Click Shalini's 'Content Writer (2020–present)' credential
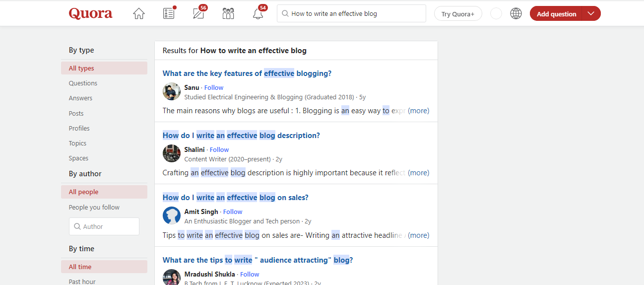Screen dimensions: 644x285 [x=228, y=159]
